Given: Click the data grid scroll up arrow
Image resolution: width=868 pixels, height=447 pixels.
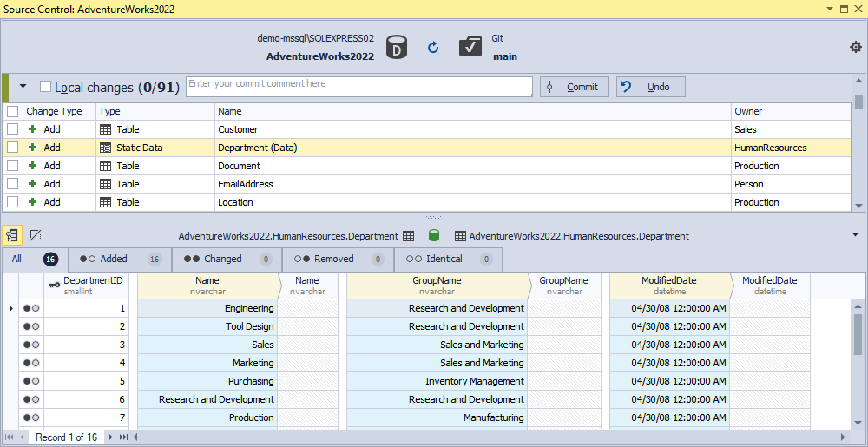Looking at the screenshot, I should (858, 306).
